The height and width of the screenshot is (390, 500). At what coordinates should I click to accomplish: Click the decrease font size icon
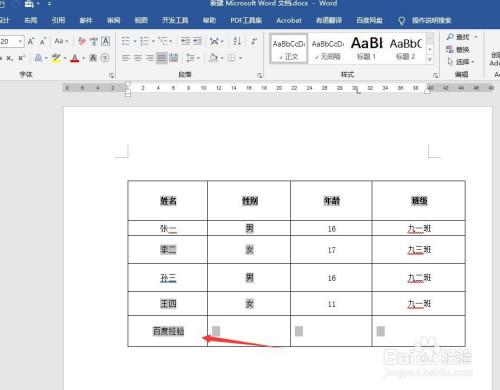[43, 41]
